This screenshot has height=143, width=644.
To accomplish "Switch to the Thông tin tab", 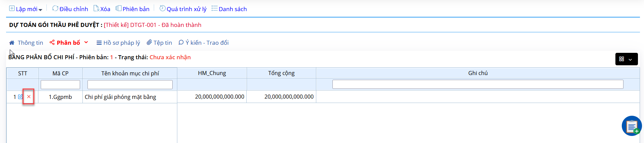I will tap(26, 43).
